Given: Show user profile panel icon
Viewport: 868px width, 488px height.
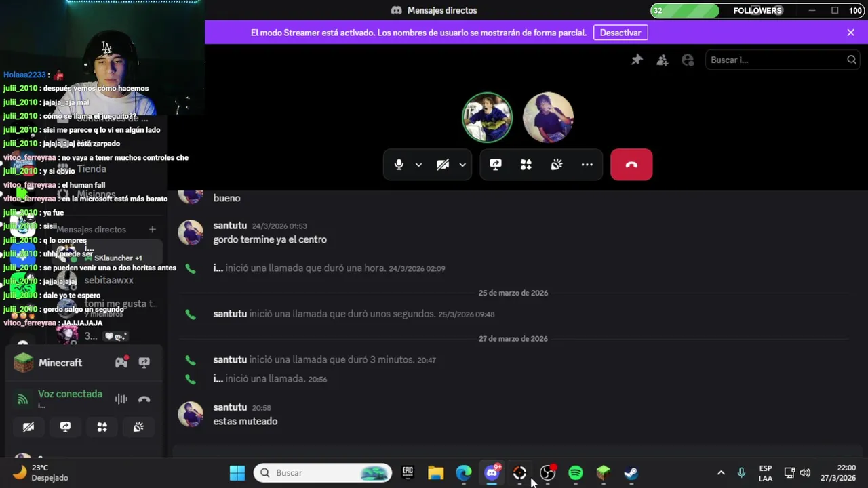Looking at the screenshot, I should tap(688, 60).
